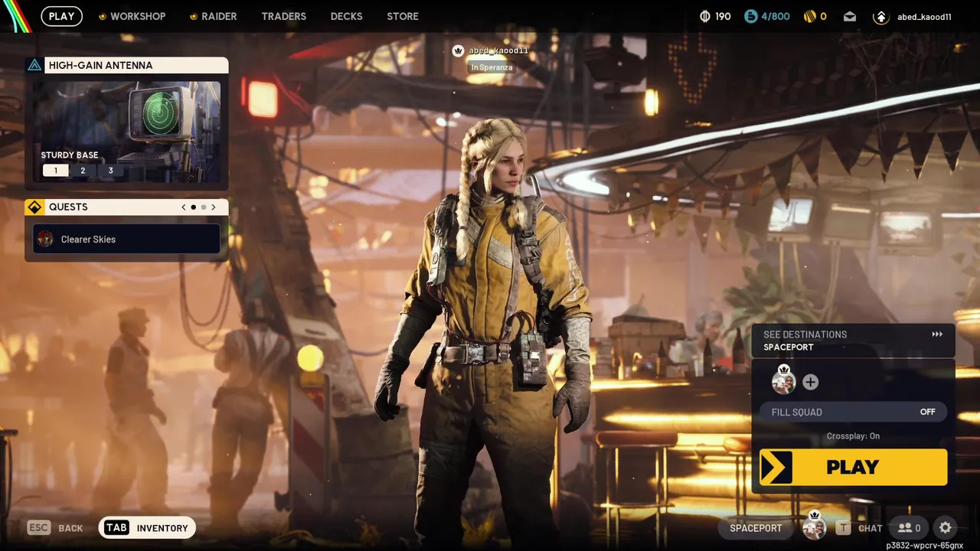The height and width of the screenshot is (551, 980).
Task: Add a squad member with plus icon
Action: tap(810, 382)
